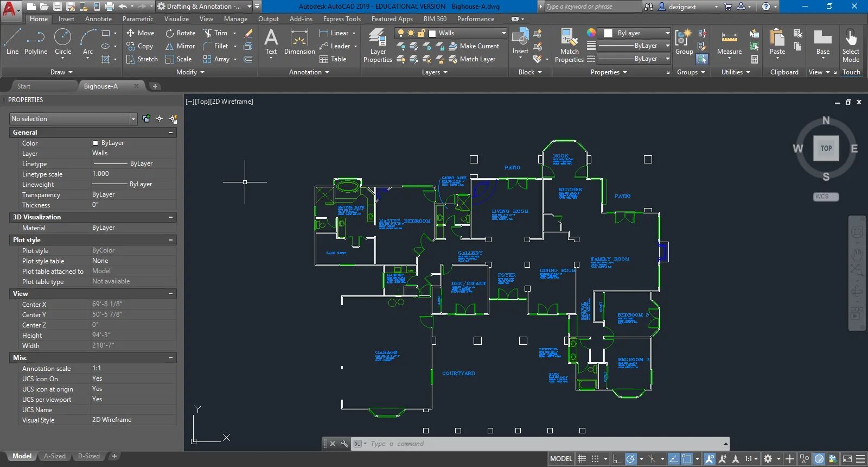Expand the Modify panel
Screen dimensions: 868x467
(190, 72)
